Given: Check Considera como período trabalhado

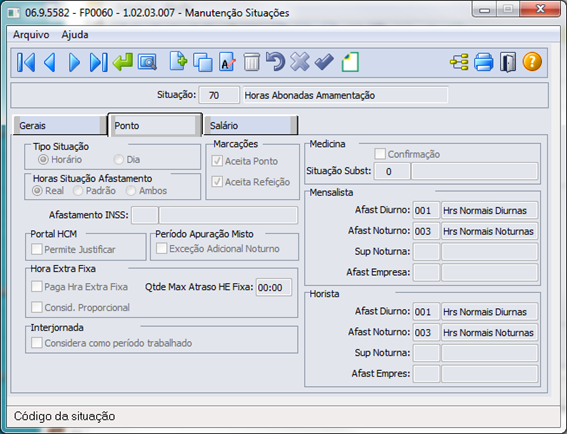Looking at the screenshot, I should pos(37,342).
